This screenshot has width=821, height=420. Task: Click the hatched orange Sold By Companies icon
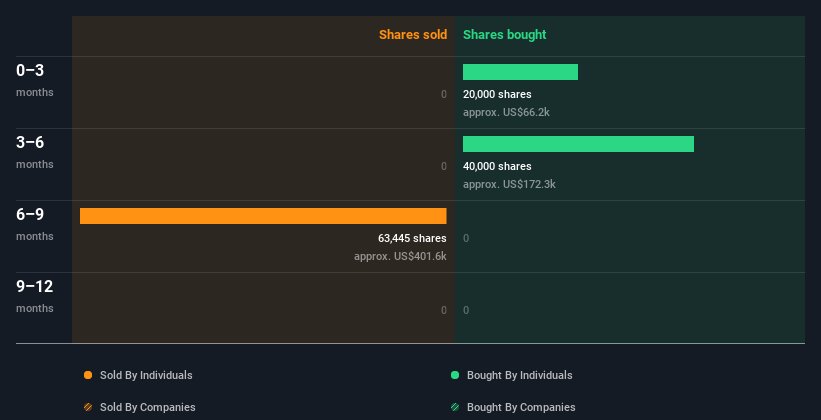click(88, 407)
